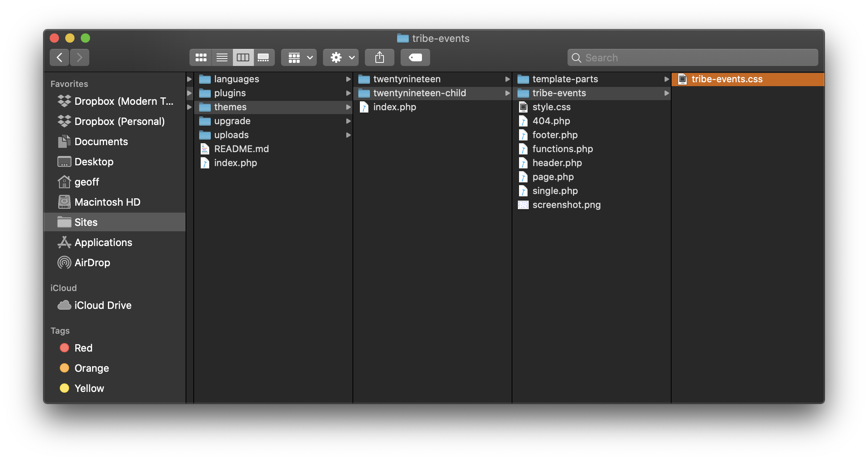The height and width of the screenshot is (461, 868).
Task: Switch to gallery view
Action: pos(264,57)
